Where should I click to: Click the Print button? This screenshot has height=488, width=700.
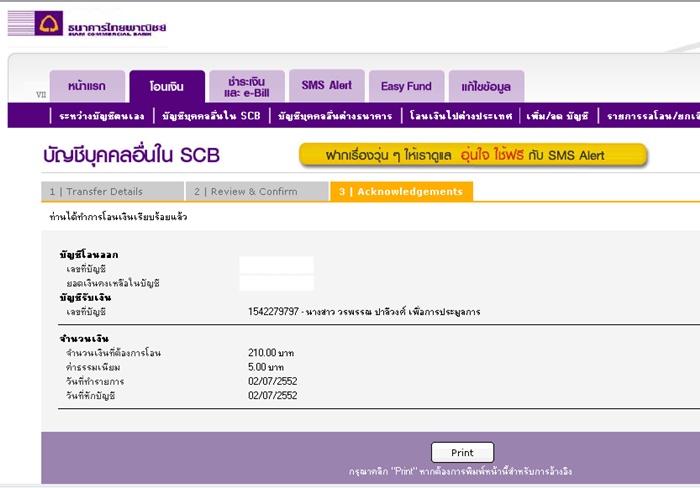tap(462, 452)
